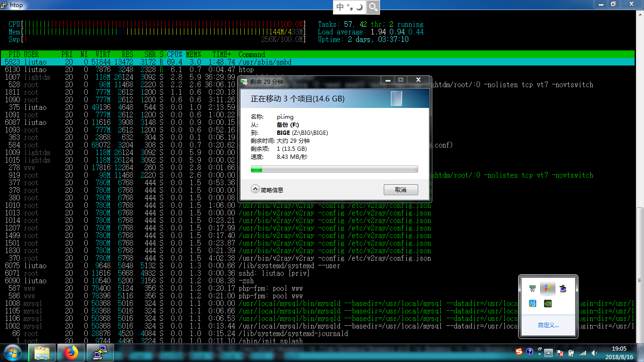Click the file move progress bar
644x362 pixels.
(334, 169)
